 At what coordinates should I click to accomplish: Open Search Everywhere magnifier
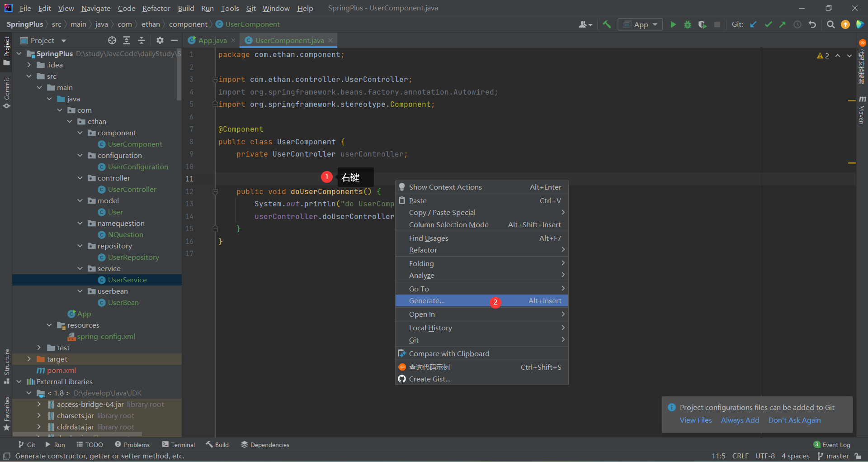click(830, 24)
